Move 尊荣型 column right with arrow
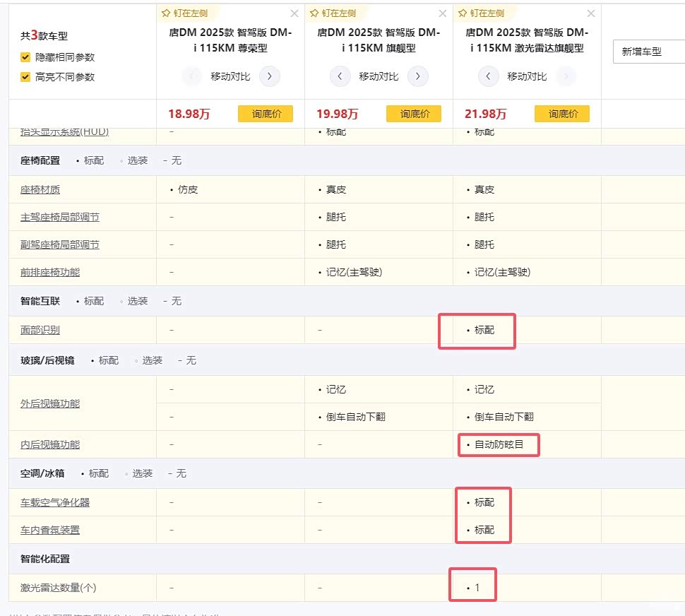The width and height of the screenshot is (685, 616). click(270, 76)
